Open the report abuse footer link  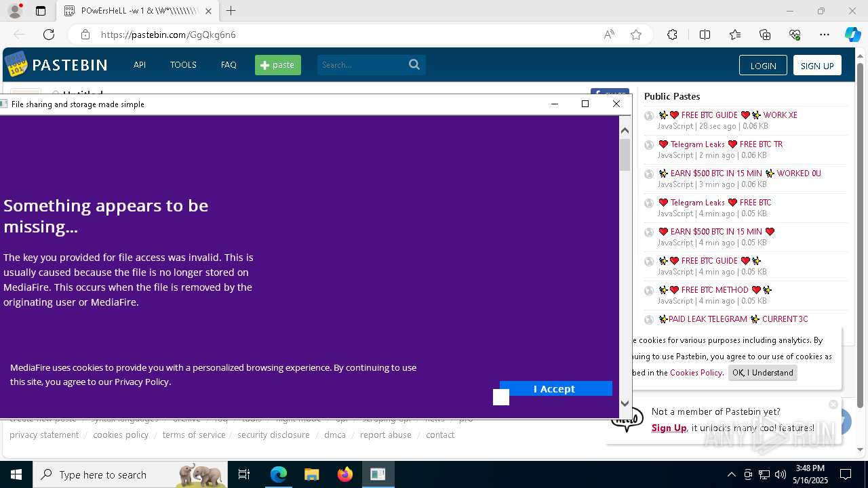click(386, 435)
